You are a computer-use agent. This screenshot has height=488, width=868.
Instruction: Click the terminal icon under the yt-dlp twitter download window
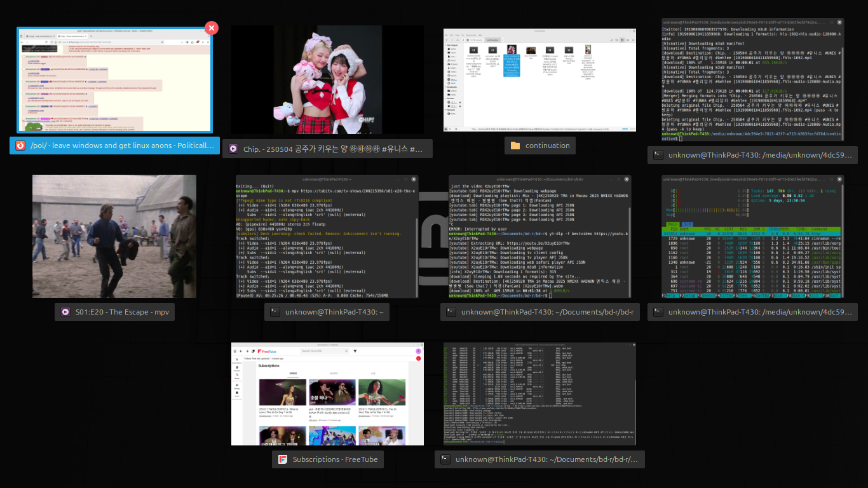(659, 154)
